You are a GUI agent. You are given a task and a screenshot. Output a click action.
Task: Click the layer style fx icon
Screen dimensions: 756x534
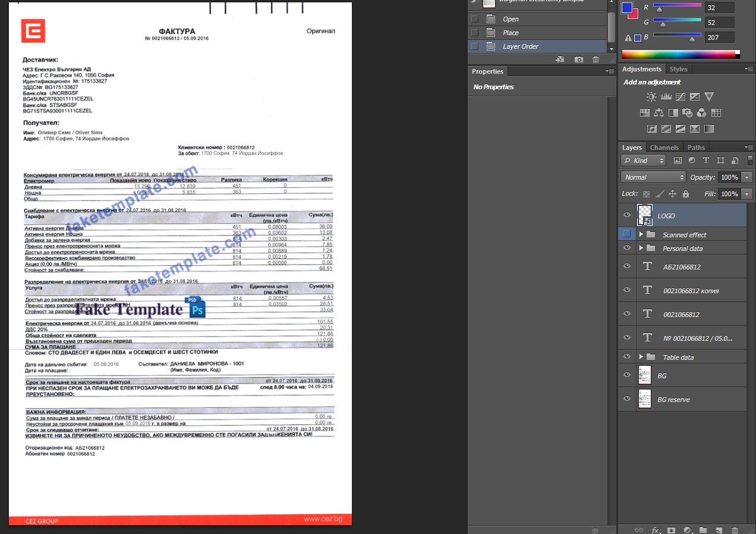tap(656, 529)
